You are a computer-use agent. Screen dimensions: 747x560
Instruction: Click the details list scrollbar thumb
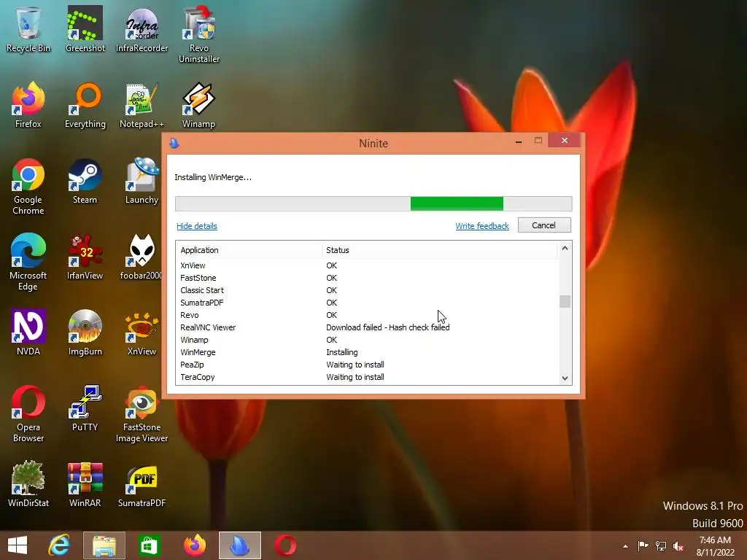pyautogui.click(x=565, y=301)
